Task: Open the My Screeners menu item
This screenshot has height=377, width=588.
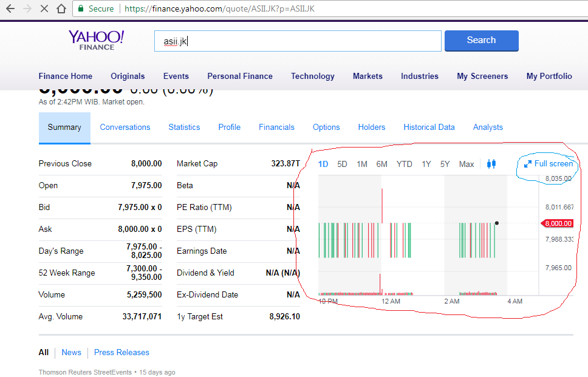Action: (x=482, y=76)
